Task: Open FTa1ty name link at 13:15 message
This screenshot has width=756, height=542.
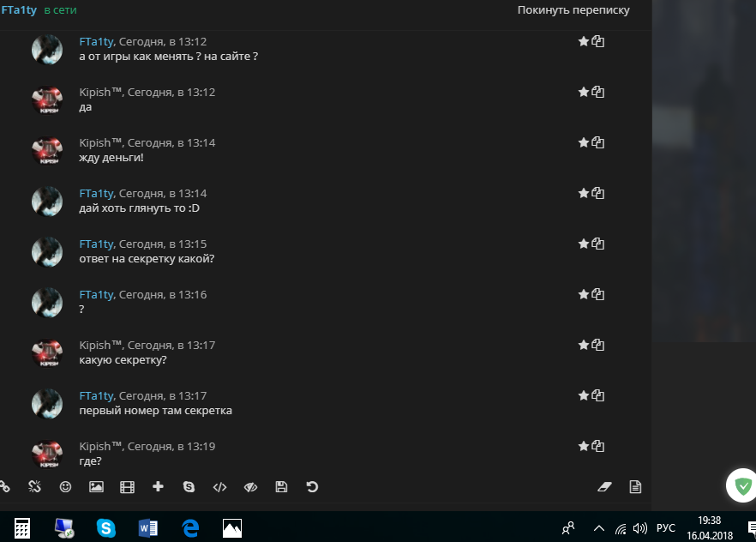Action: 96,244
